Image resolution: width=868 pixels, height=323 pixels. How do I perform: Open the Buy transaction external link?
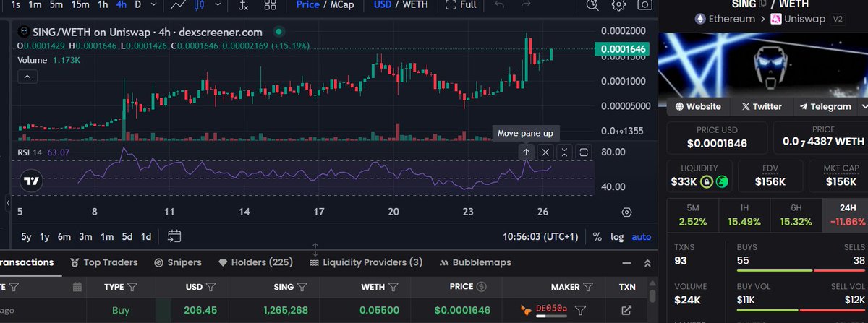pyautogui.click(x=627, y=310)
